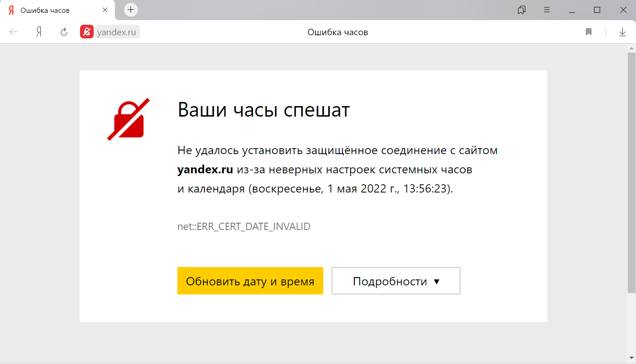Viewport: 636px width, 364px height.
Task: Maximize the browser window
Action: pos(597,10)
